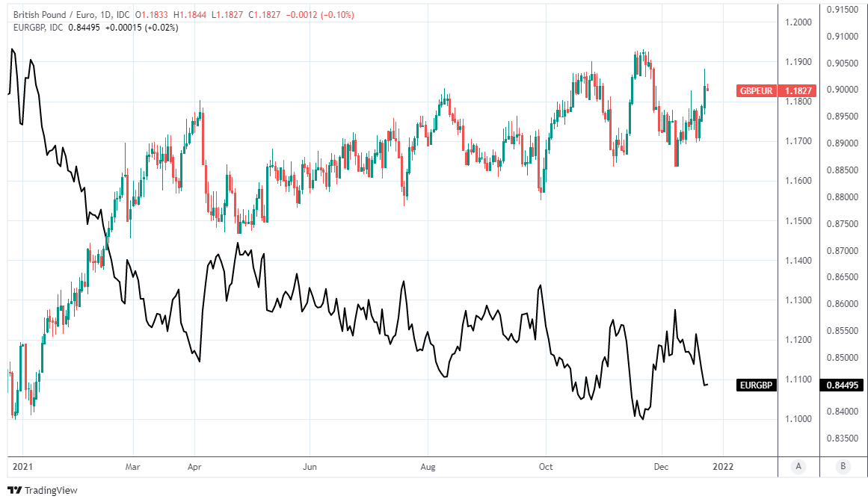This screenshot has width=868, height=499.
Task: Click the black EURGBP series label
Action: (757, 385)
